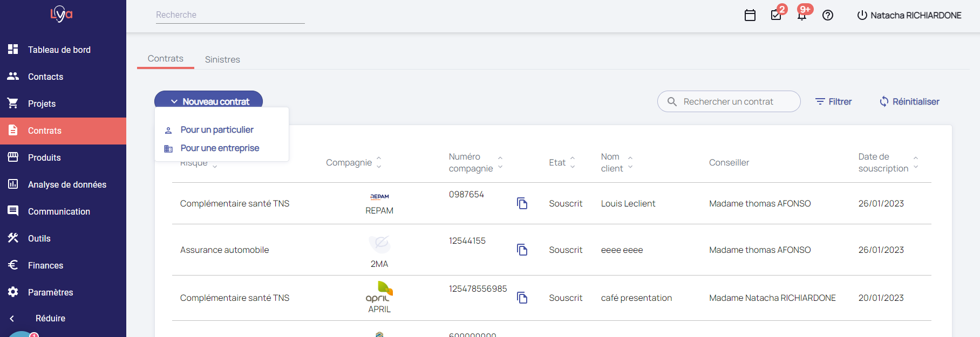Collapse sidebar with Réduire

pos(50,318)
